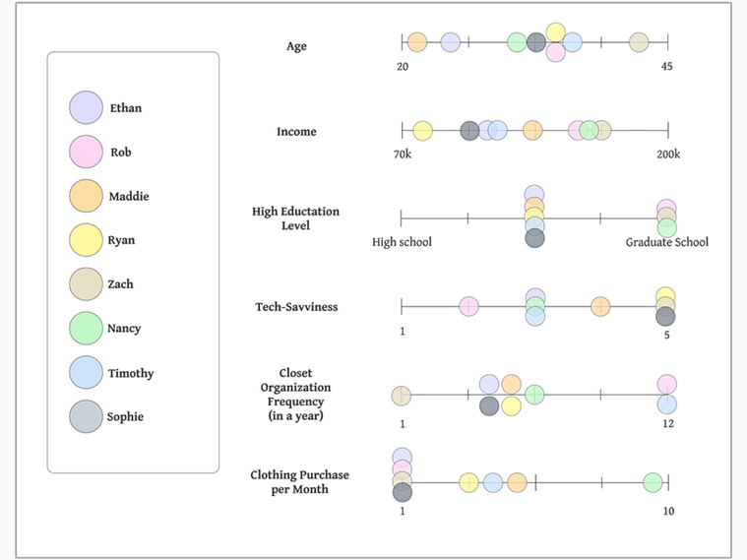This screenshot has height=560, width=747.
Task: Click the orange dot on Age scale
Action: (x=417, y=42)
